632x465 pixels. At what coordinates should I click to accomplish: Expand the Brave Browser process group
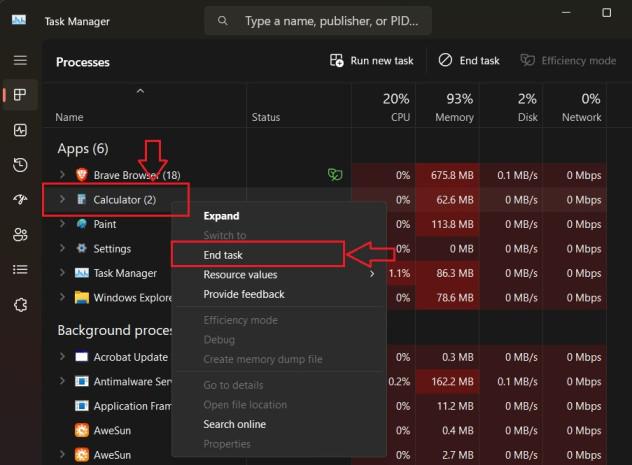click(x=62, y=174)
